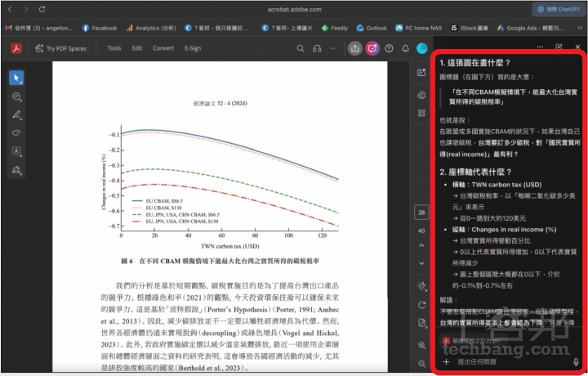Zoom in on the PDF page
The width and height of the screenshot is (588, 376).
point(421,345)
